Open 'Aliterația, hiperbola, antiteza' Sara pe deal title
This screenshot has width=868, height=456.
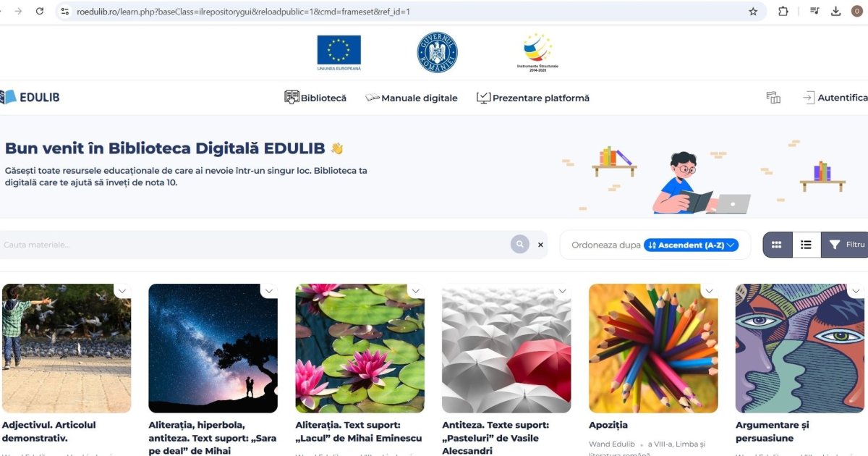pos(213,438)
